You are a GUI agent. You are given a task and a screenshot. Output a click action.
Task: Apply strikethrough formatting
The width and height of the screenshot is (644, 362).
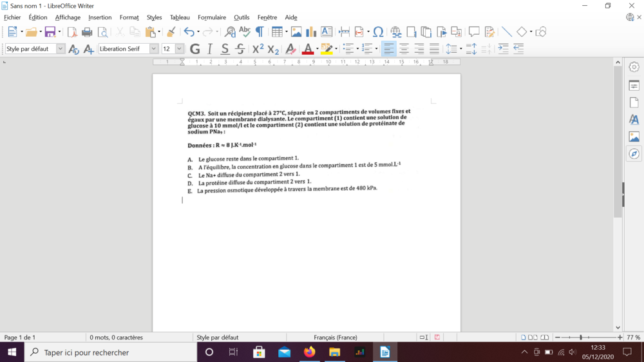click(x=240, y=49)
